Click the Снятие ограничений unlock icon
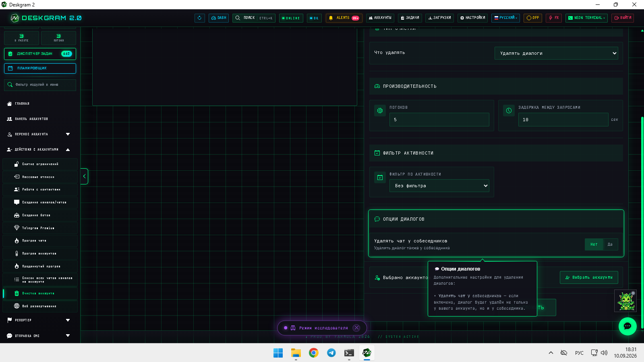 coord(17,164)
